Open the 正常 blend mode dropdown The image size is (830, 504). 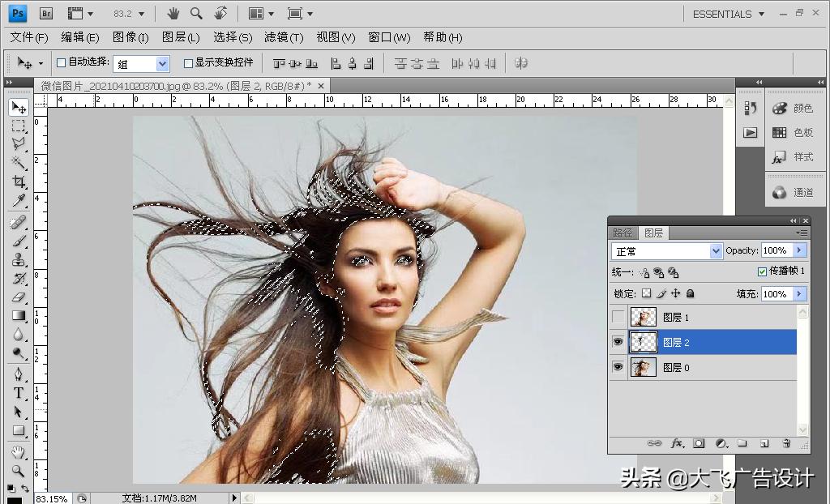666,251
